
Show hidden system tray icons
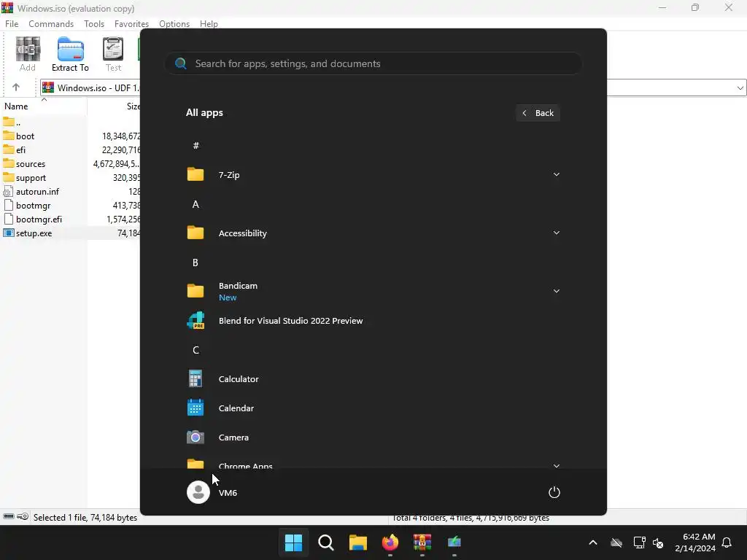tap(593, 542)
